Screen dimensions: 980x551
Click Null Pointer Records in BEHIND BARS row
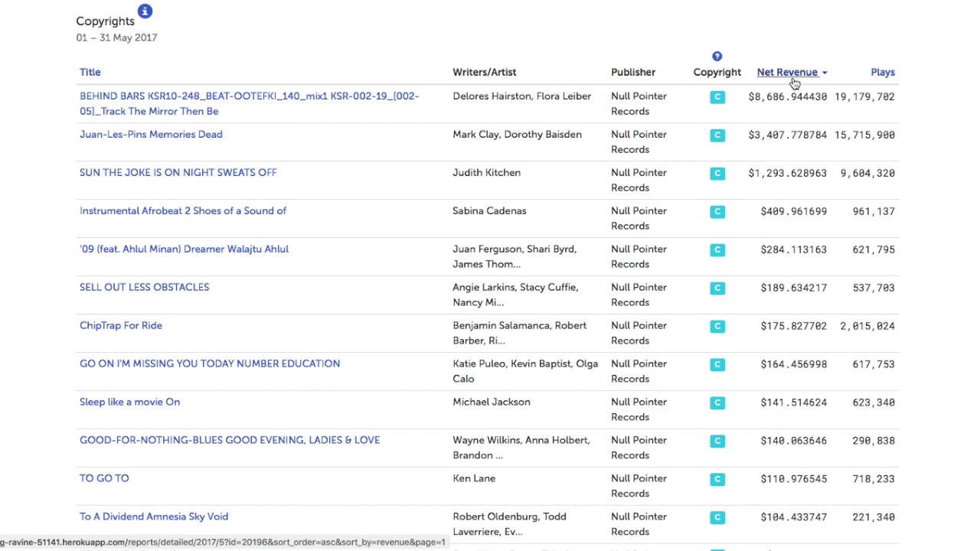[x=639, y=103]
